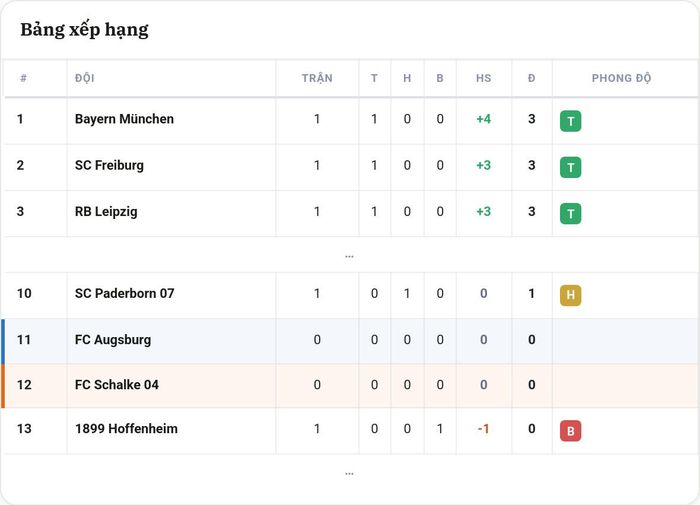Click the Bảng xếp hạng heading
700x505 pixels.
(x=84, y=30)
